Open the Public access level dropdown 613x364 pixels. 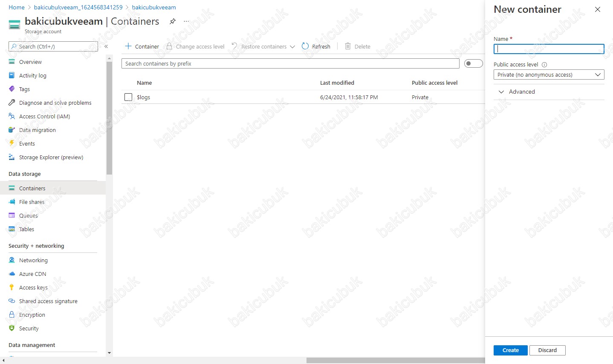pyautogui.click(x=549, y=75)
